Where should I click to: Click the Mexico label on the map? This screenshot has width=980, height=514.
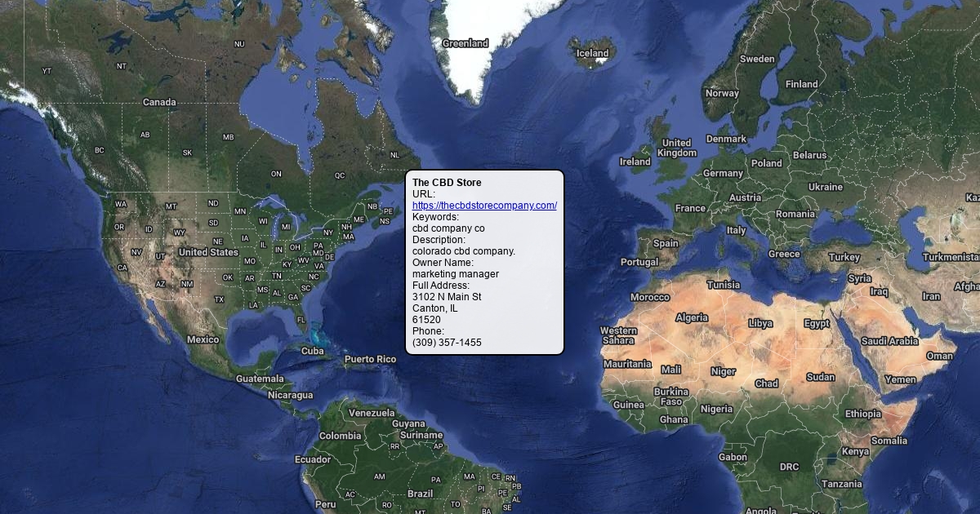click(x=203, y=339)
